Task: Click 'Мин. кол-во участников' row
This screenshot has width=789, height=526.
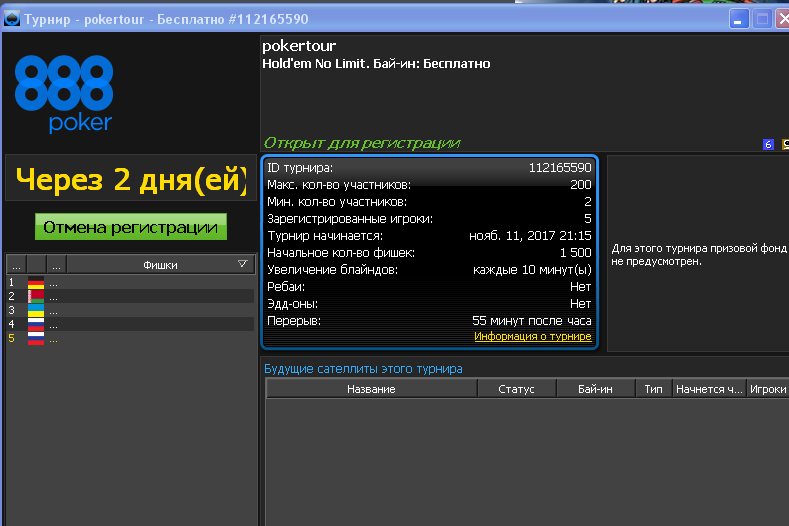Action: (429, 202)
